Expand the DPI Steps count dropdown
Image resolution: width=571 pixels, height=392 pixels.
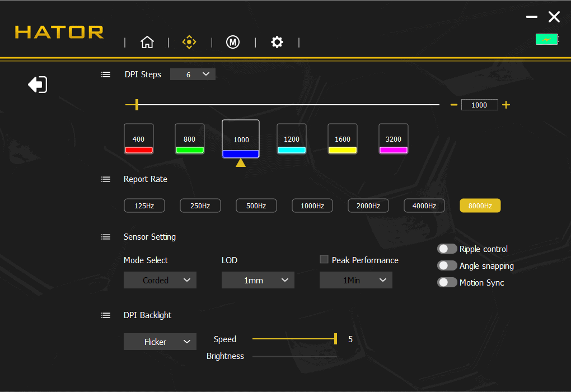(x=193, y=74)
